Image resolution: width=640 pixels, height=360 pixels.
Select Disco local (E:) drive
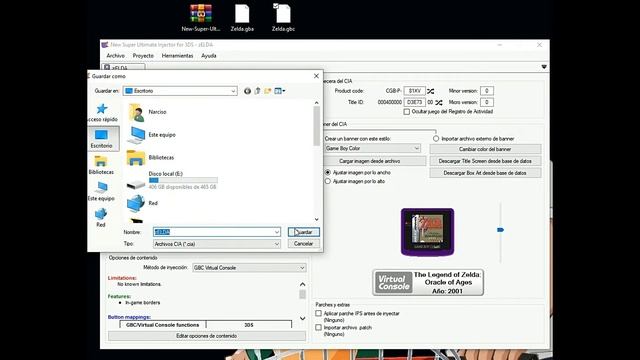point(172,180)
